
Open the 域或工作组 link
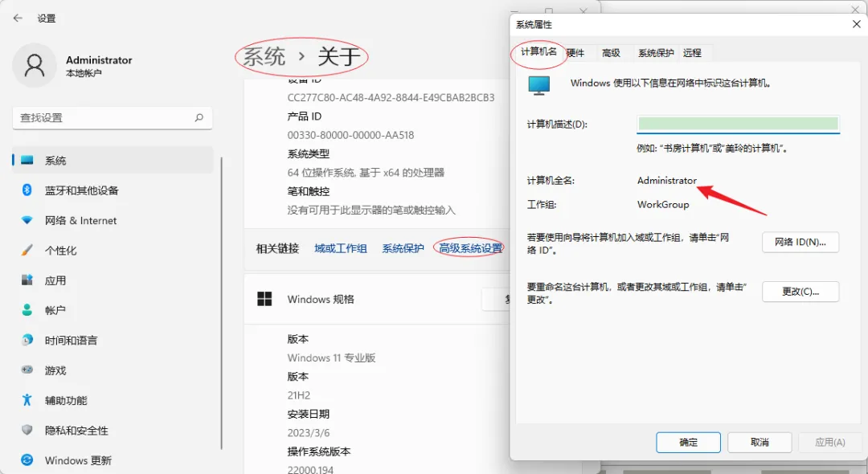coord(341,248)
